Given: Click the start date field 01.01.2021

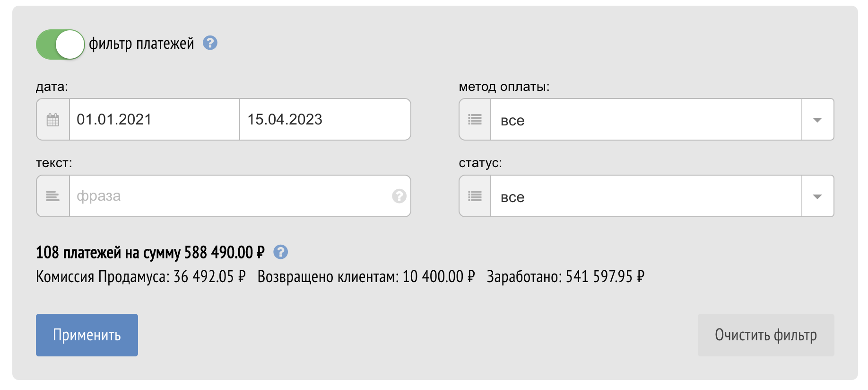Looking at the screenshot, I should coord(154,120).
